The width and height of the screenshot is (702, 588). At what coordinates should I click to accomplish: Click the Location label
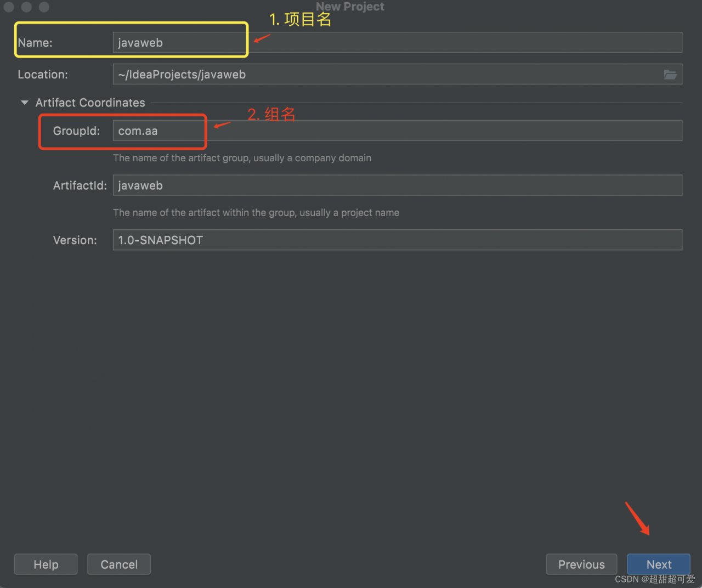(x=43, y=75)
